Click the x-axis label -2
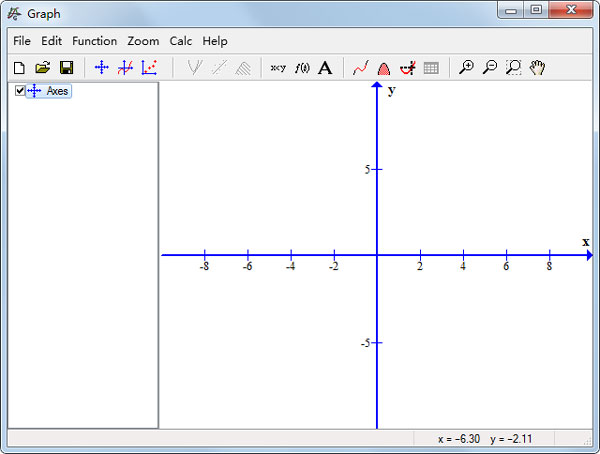Image resolution: width=600 pixels, height=454 pixels. point(334,266)
